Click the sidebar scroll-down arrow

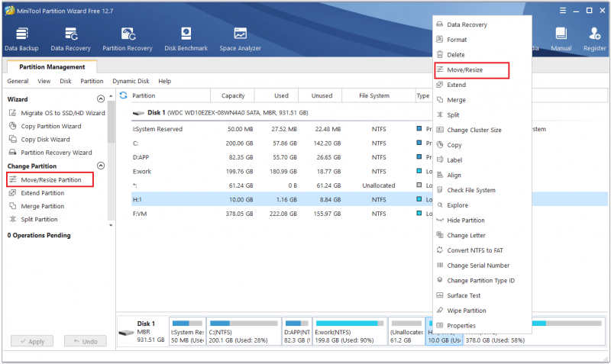point(111,225)
